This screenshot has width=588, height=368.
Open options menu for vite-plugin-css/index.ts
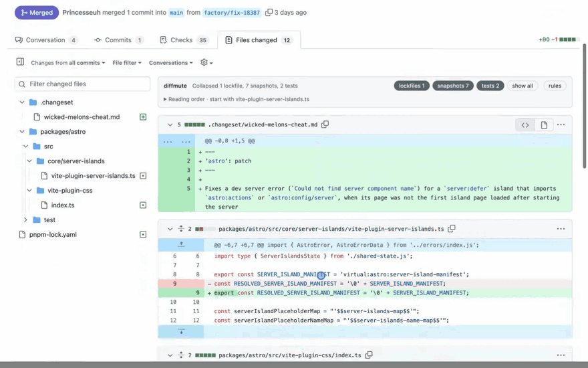click(561, 355)
